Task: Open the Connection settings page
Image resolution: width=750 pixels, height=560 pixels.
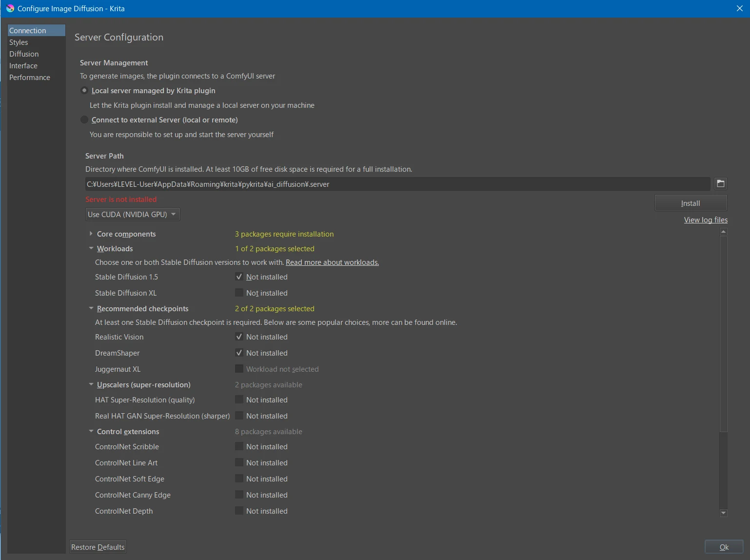Action: [36, 30]
